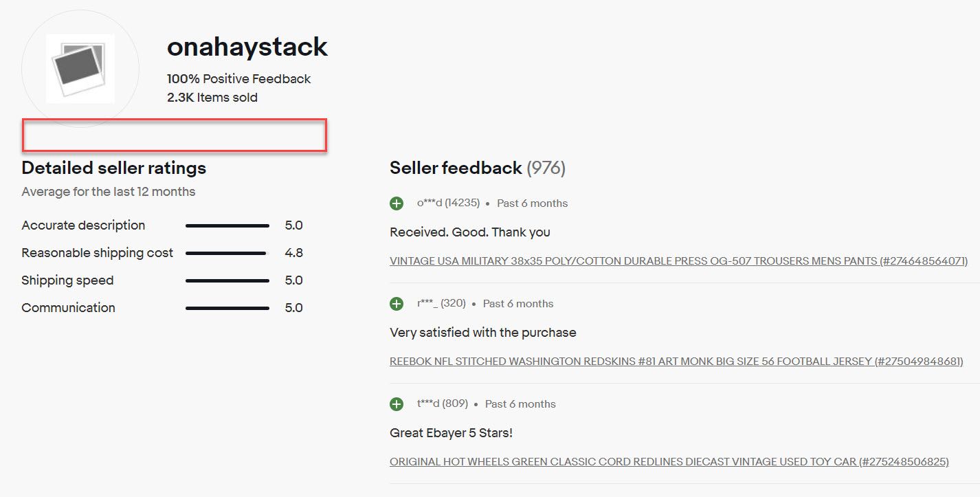Open the Reebok NFL Redskins jersey listing
The height and width of the screenshot is (497, 980).
coord(676,362)
